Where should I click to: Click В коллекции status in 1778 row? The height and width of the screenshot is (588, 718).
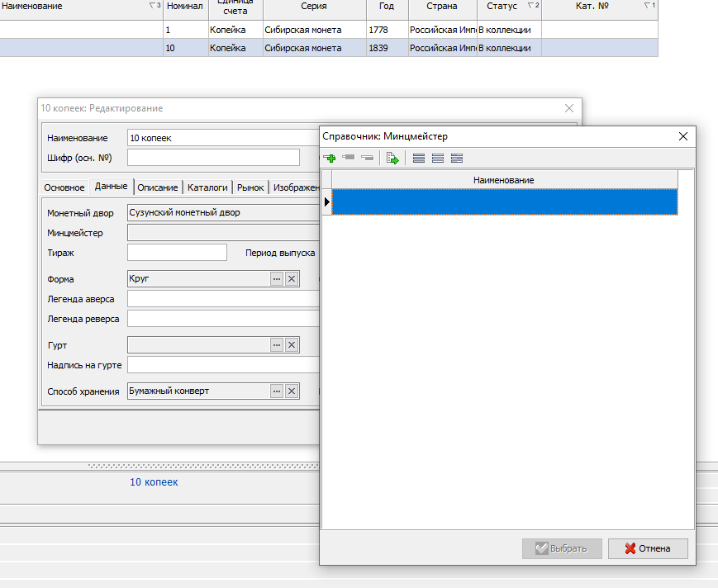pyautogui.click(x=509, y=30)
